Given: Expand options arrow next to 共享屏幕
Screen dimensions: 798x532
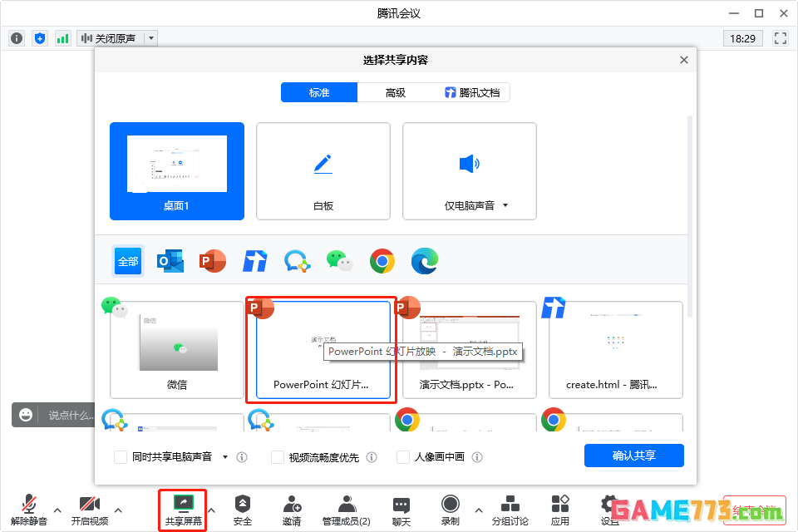Looking at the screenshot, I should click(x=212, y=510).
